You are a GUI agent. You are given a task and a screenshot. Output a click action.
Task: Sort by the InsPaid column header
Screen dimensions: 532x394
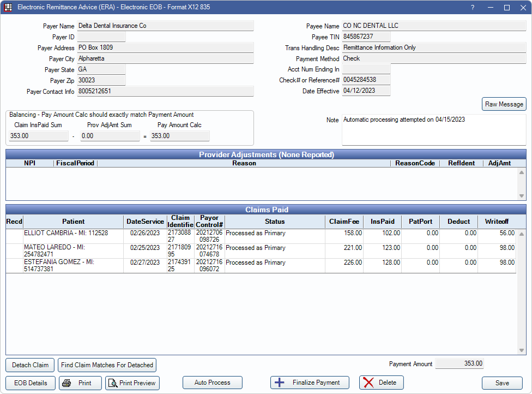382,222
